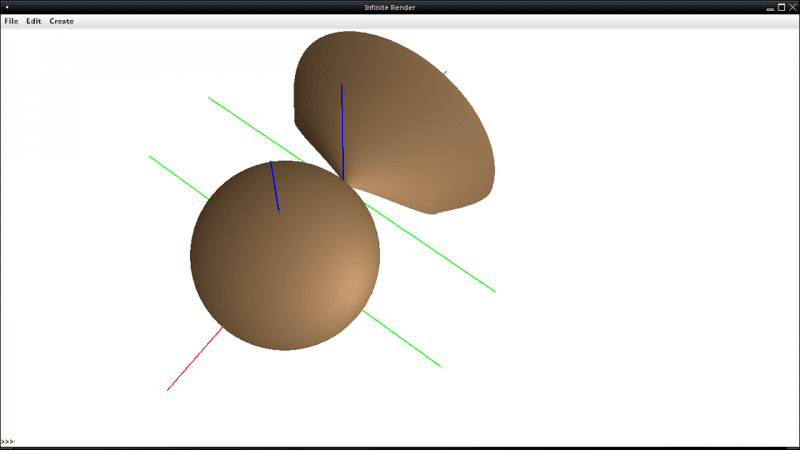Click the blue axis line on the sphere
The image size is (800, 450).
[x=274, y=185]
